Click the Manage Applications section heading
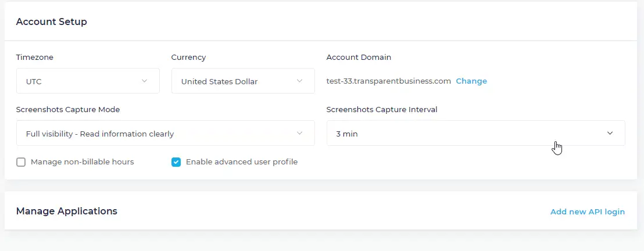644x251 pixels. coord(67,211)
